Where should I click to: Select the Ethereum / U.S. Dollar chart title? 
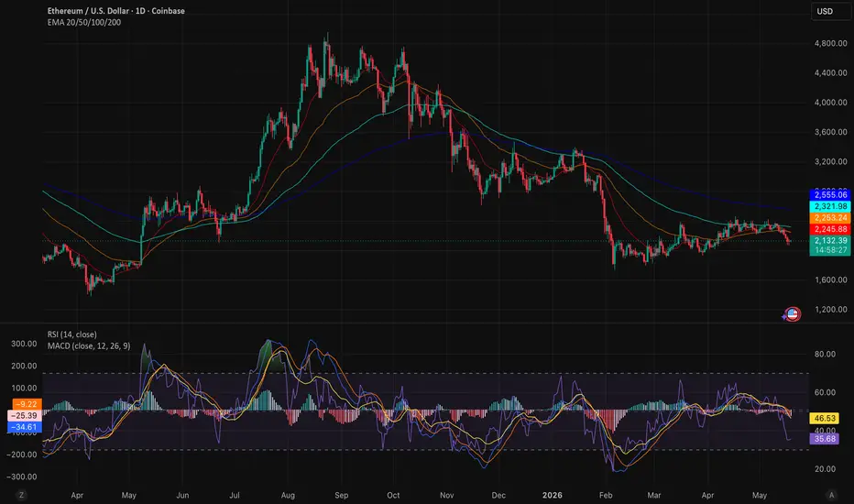(115, 11)
